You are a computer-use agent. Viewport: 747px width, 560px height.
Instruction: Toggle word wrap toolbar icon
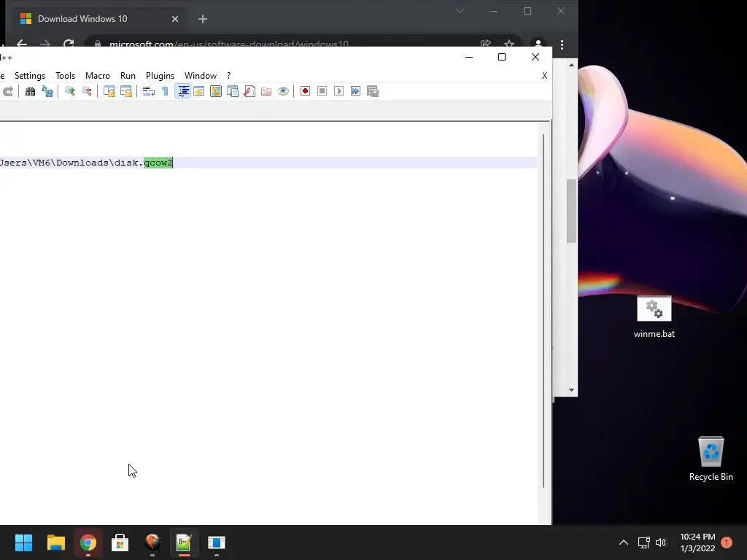[x=149, y=91]
